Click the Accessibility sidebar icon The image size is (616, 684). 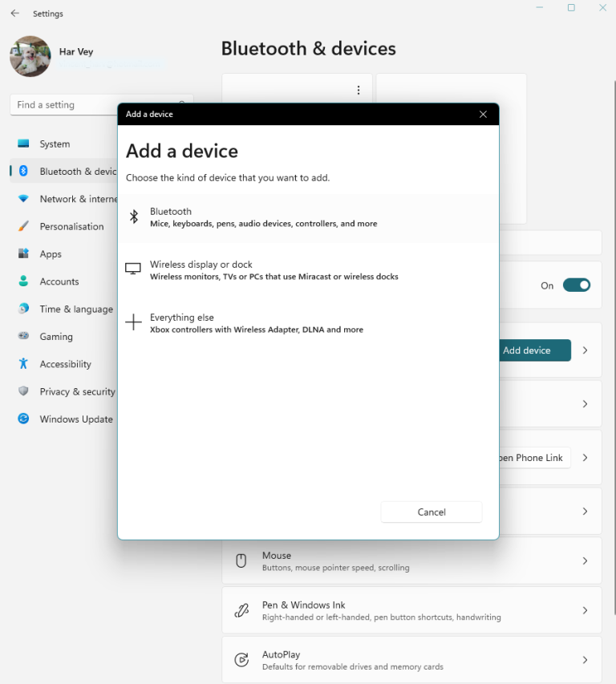[23, 364]
